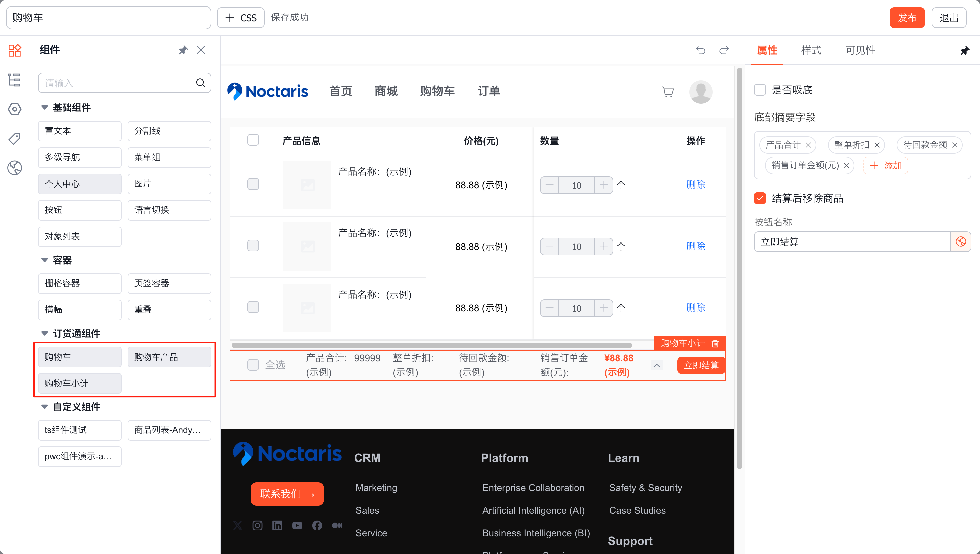Collapse the 基础组件 section

pyautogui.click(x=45, y=108)
